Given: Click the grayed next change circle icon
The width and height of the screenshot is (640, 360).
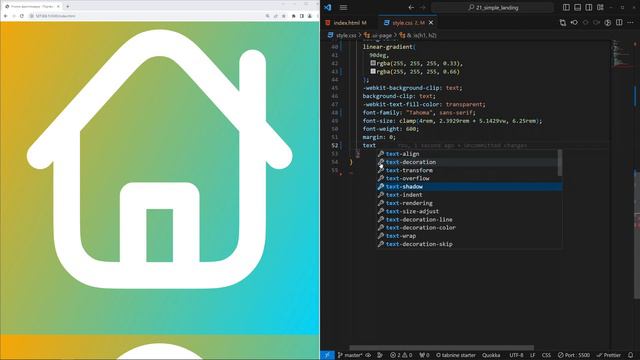Looking at the screenshot, I should 596,23.
